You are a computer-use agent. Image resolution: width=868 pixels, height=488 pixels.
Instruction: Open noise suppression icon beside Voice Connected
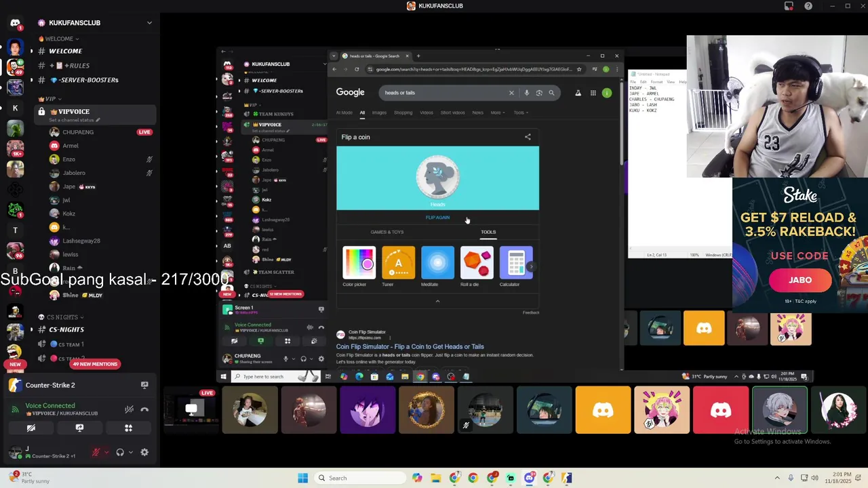pos(129,409)
